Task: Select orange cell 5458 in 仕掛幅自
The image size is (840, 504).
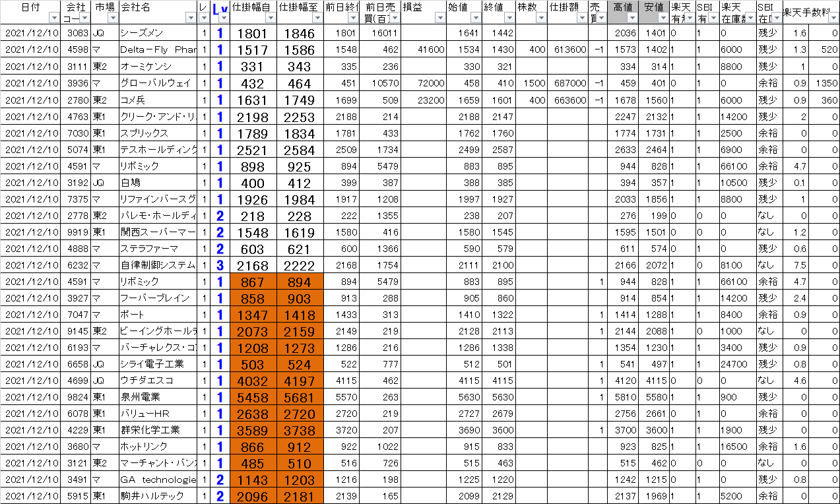Action: (x=253, y=396)
